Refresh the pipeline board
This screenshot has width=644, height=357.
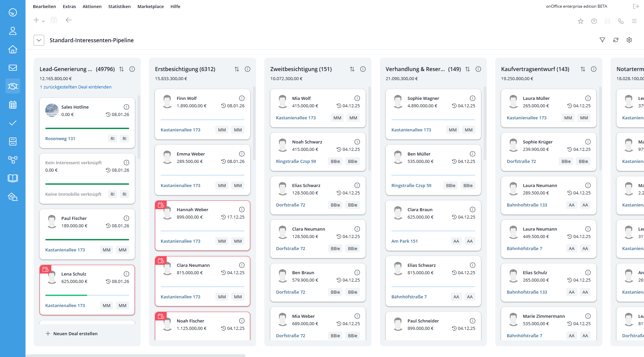click(x=616, y=40)
